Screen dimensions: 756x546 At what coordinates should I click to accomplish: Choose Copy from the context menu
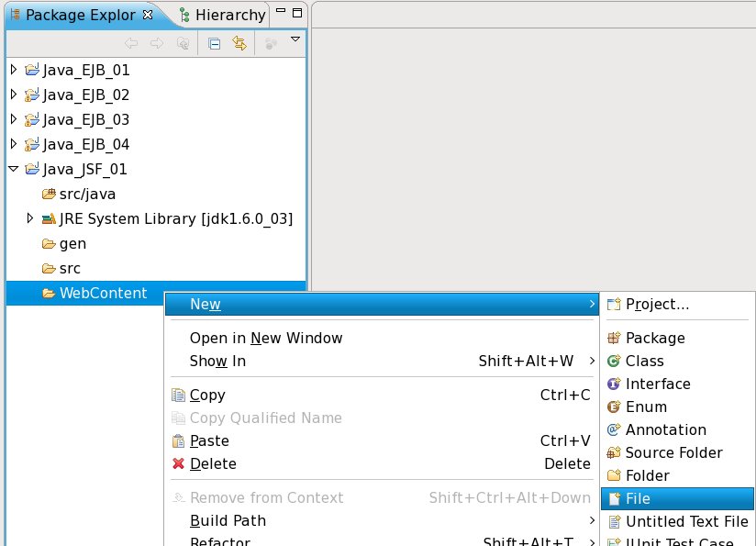(207, 396)
